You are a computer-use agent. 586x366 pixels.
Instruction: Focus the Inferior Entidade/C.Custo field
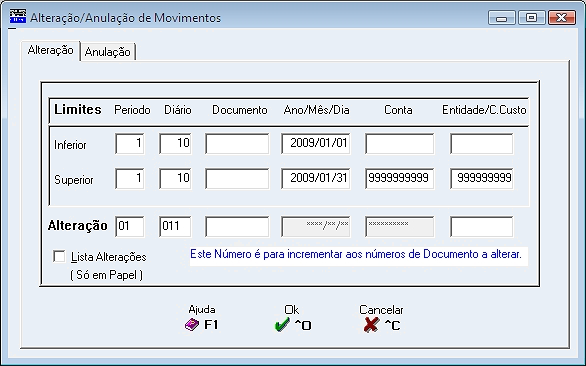[x=482, y=144]
